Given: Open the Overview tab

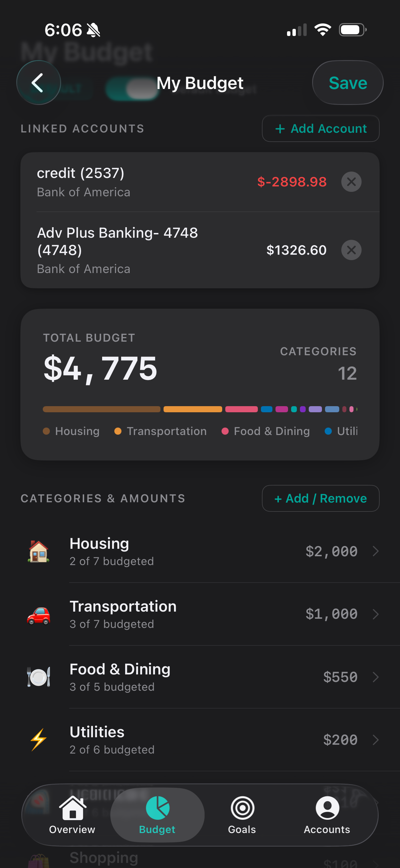Looking at the screenshot, I should click(72, 815).
